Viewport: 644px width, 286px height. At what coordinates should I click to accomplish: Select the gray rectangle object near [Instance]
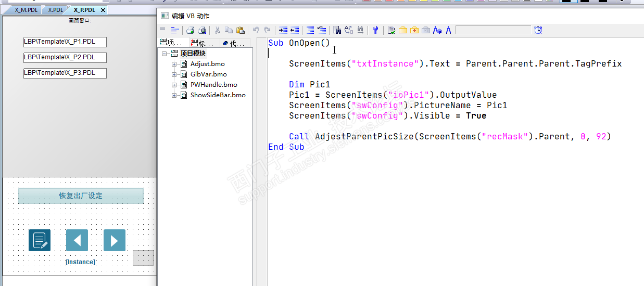pyautogui.click(x=143, y=258)
